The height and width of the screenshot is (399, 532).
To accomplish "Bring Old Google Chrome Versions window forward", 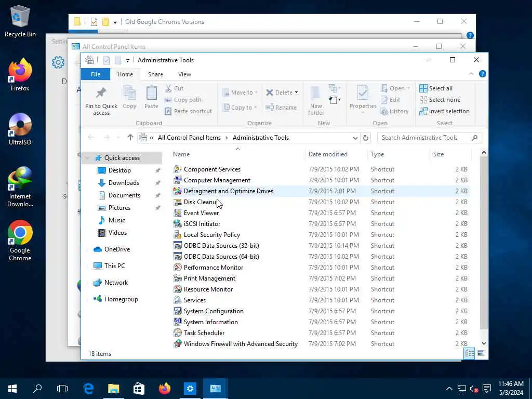I will [165, 22].
